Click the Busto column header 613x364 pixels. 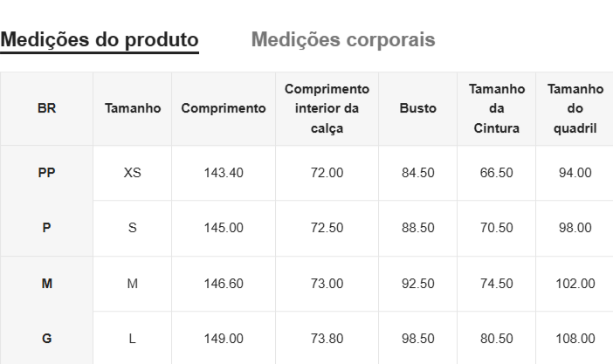click(x=417, y=109)
